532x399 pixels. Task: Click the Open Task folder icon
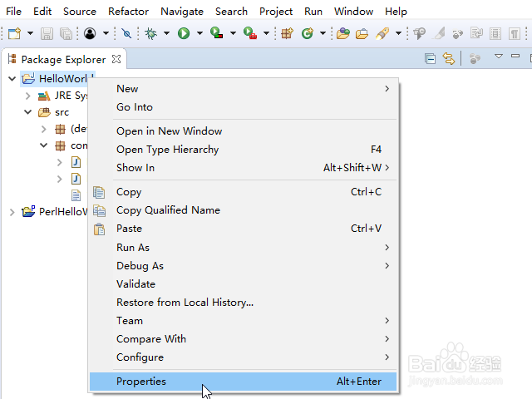(362, 33)
